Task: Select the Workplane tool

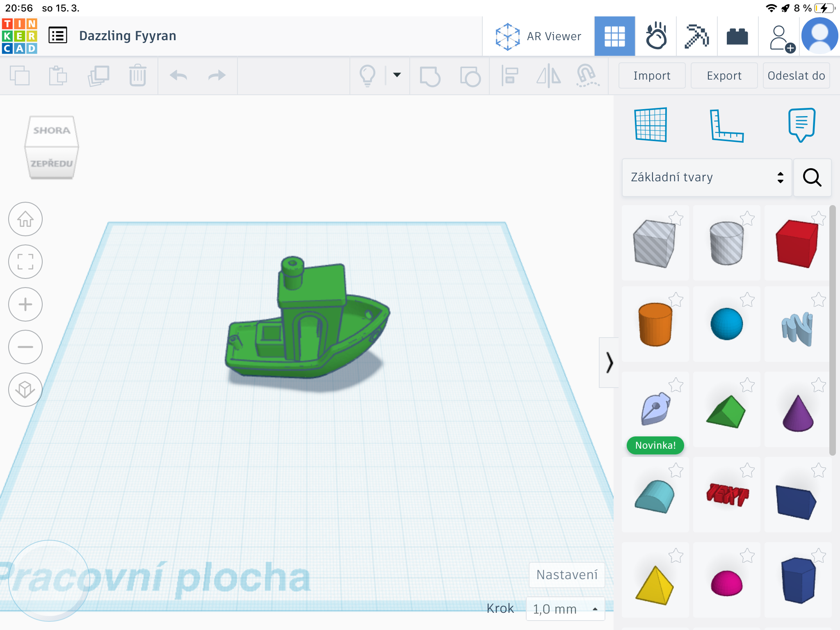Action: [x=651, y=125]
